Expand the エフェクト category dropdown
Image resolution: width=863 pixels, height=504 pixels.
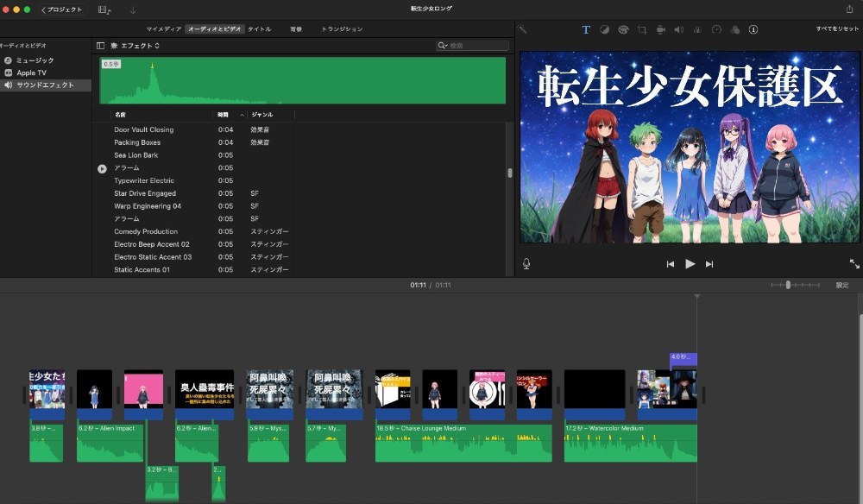point(135,46)
